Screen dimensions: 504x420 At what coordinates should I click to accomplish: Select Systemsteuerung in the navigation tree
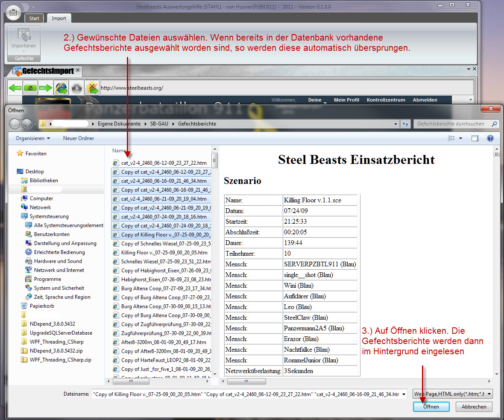click(x=49, y=216)
